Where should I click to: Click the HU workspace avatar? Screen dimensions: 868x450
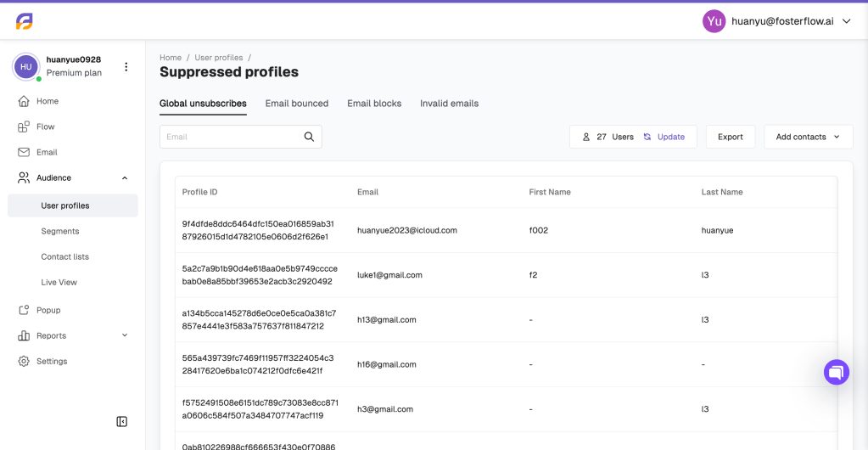[26, 66]
